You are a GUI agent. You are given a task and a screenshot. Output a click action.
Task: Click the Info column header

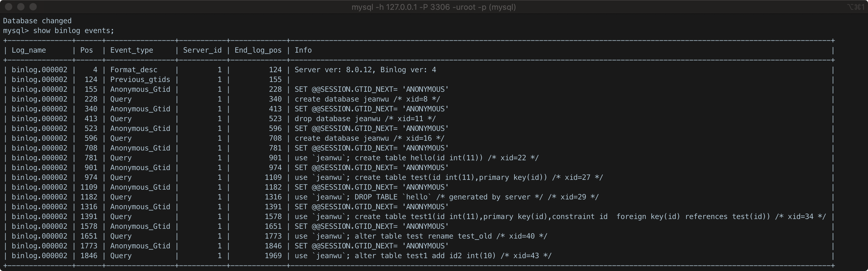[303, 50]
